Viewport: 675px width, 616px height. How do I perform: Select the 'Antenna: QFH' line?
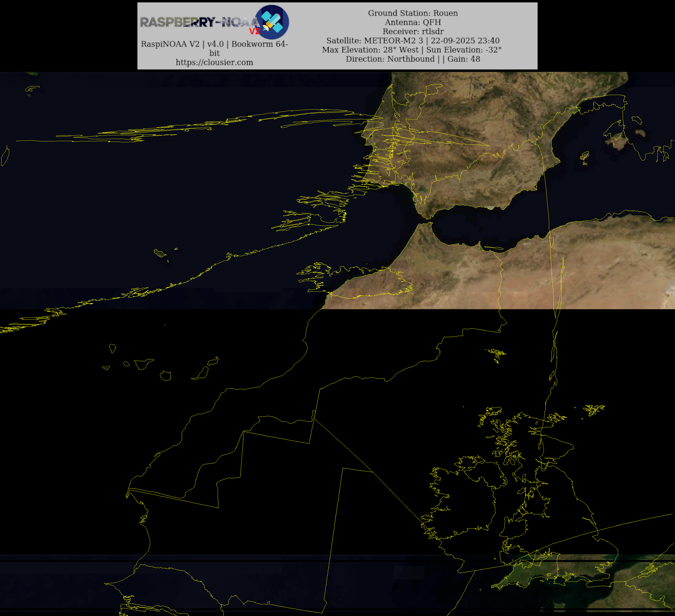[x=413, y=22]
